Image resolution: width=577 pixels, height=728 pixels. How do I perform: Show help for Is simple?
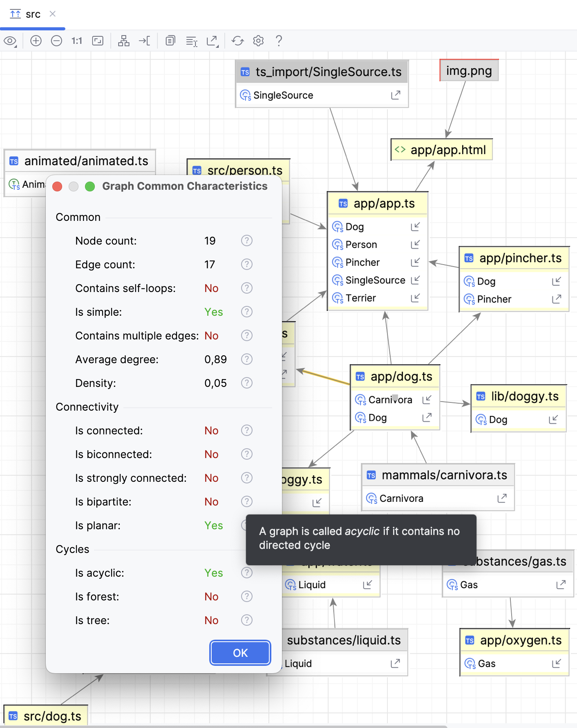247,312
